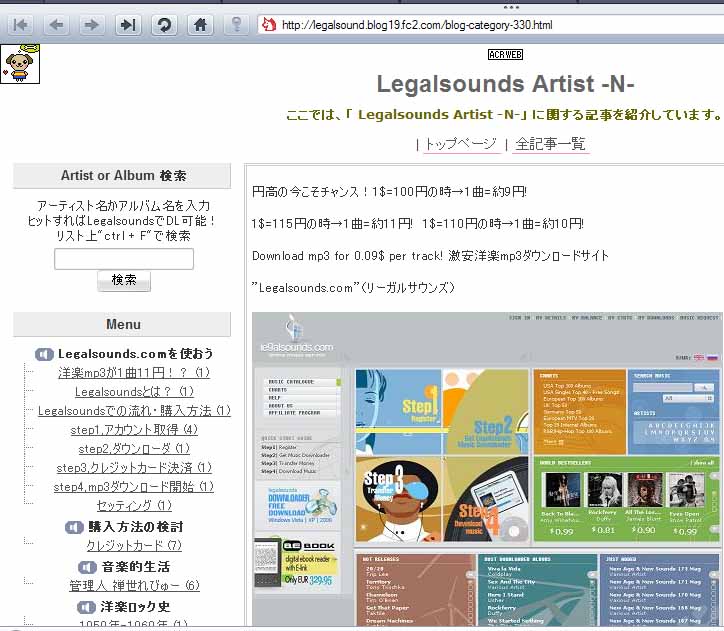Open the step2.ダウンローダ (1) link
The image size is (724, 631).
134,449
